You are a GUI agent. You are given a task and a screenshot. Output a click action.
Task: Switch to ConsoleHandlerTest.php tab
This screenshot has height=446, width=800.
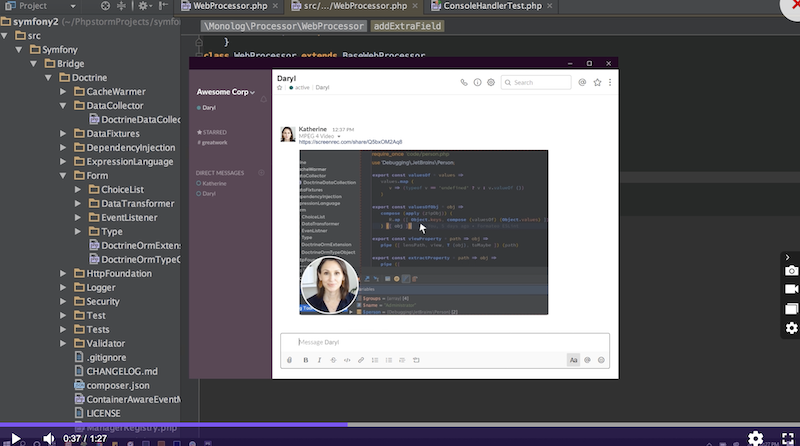[492, 6]
